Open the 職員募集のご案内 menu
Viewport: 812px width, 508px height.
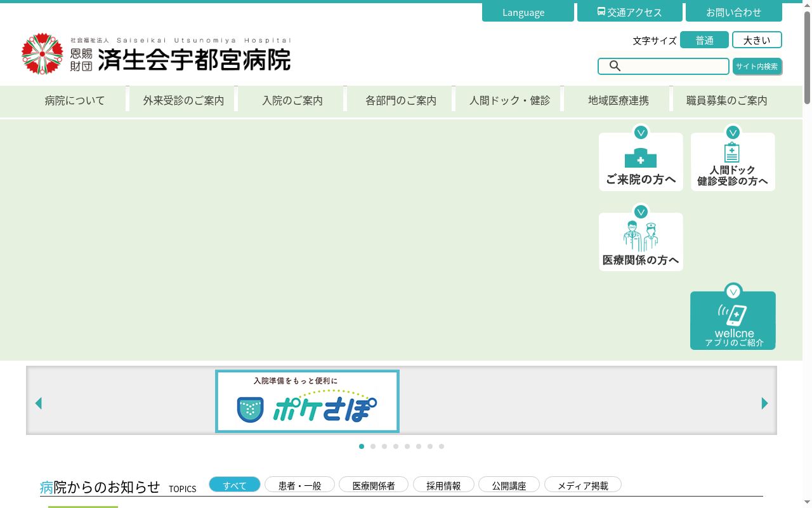(x=727, y=100)
